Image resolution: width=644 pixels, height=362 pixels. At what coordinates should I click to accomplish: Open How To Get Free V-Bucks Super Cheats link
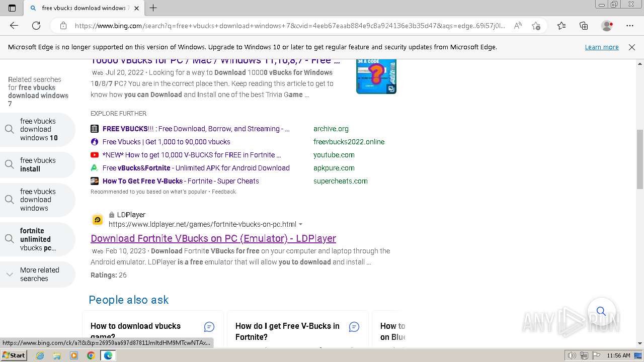pyautogui.click(x=181, y=181)
